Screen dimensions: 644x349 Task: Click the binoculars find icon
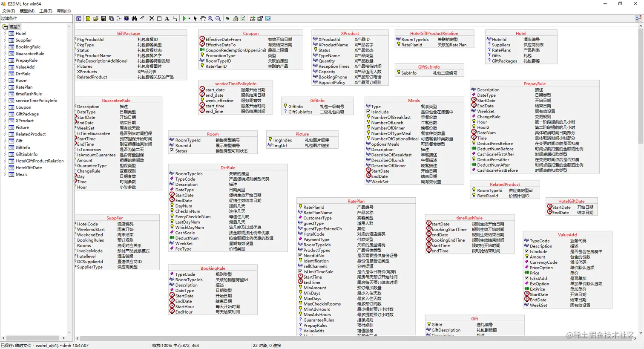point(134,18)
